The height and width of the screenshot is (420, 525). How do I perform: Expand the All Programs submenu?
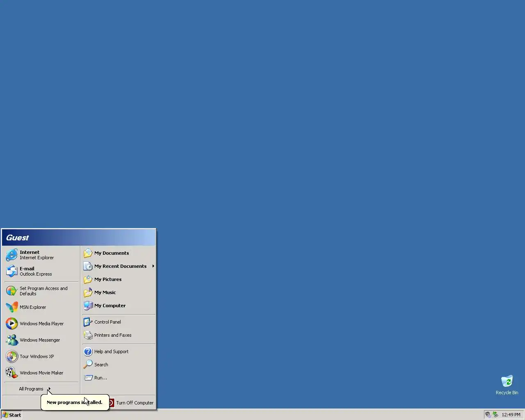point(41,389)
